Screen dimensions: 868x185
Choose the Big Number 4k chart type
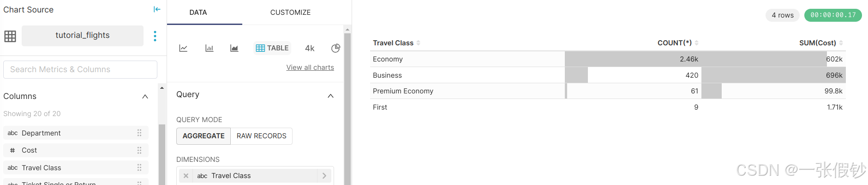coord(310,48)
